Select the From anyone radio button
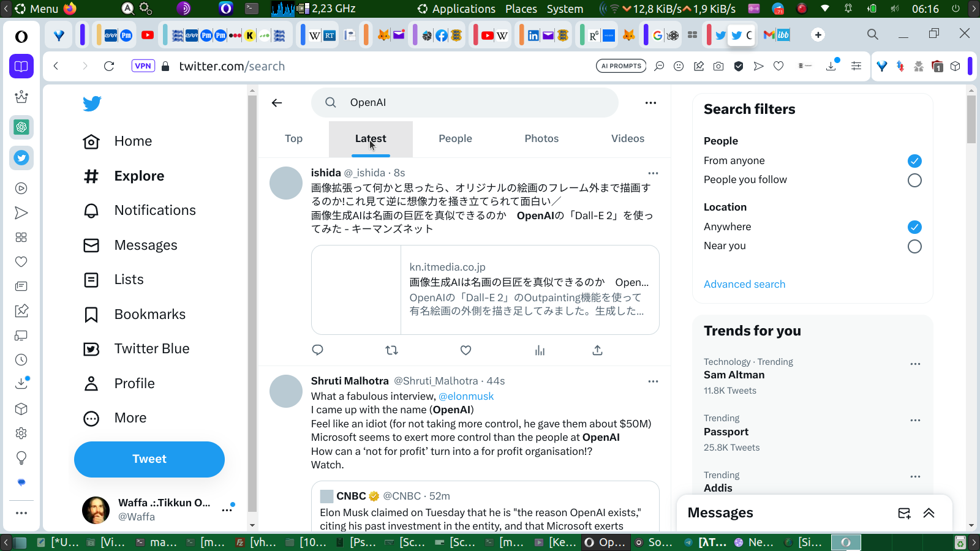This screenshot has width=980, height=551. [914, 161]
